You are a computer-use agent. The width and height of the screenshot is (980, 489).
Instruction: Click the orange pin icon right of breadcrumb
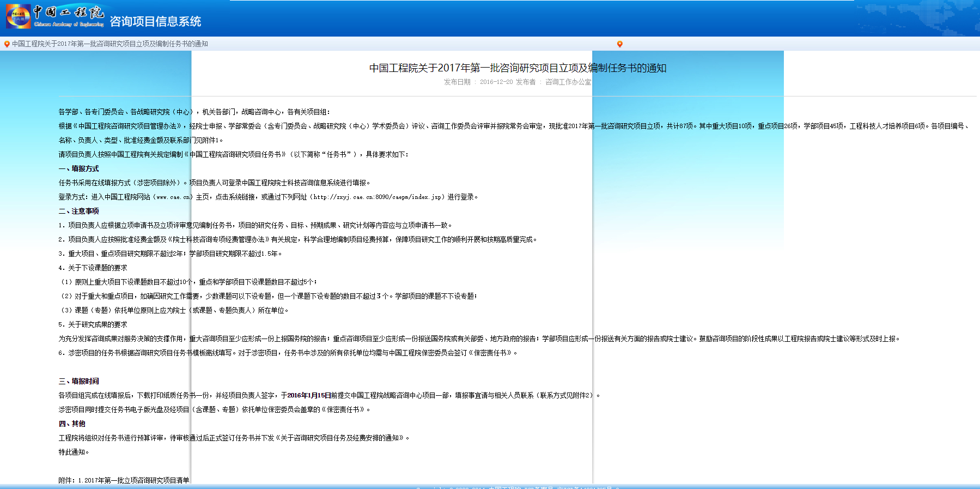(x=619, y=44)
